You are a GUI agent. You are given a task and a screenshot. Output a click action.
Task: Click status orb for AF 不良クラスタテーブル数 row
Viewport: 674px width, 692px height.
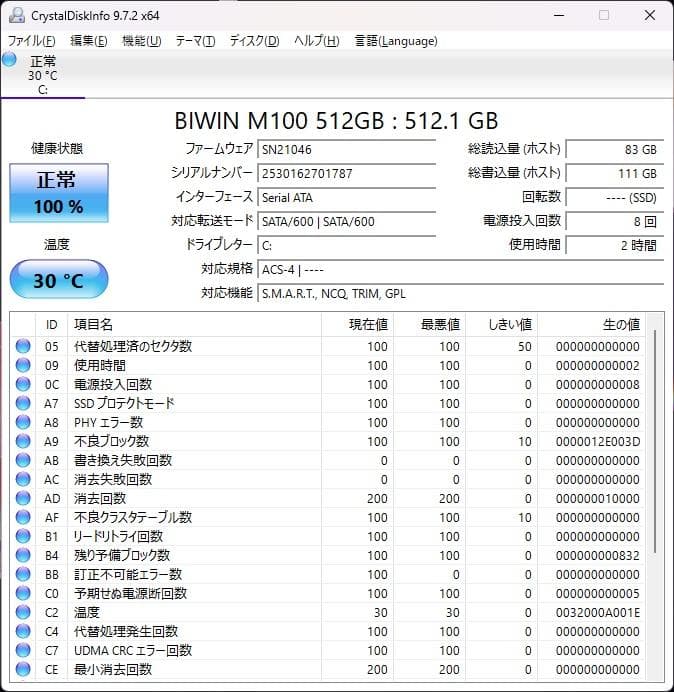[23, 517]
